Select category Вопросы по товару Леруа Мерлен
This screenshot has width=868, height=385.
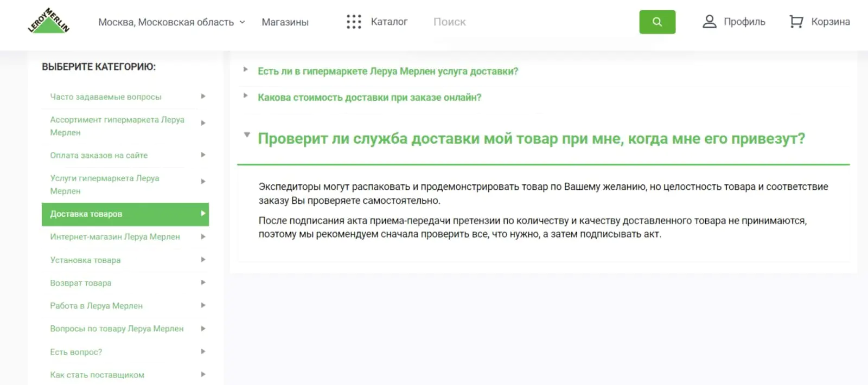point(117,329)
